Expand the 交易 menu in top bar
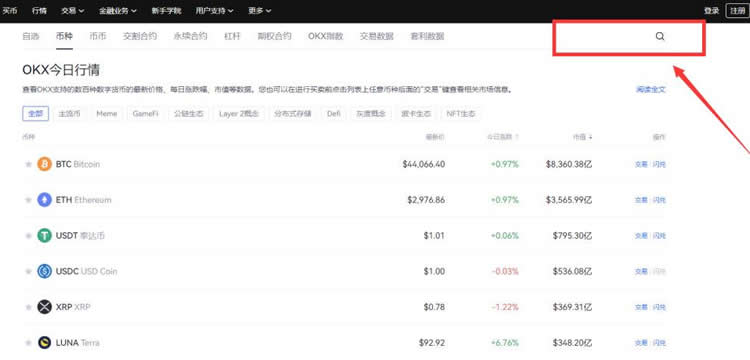Image resolution: width=750 pixels, height=360 pixels. tap(73, 11)
